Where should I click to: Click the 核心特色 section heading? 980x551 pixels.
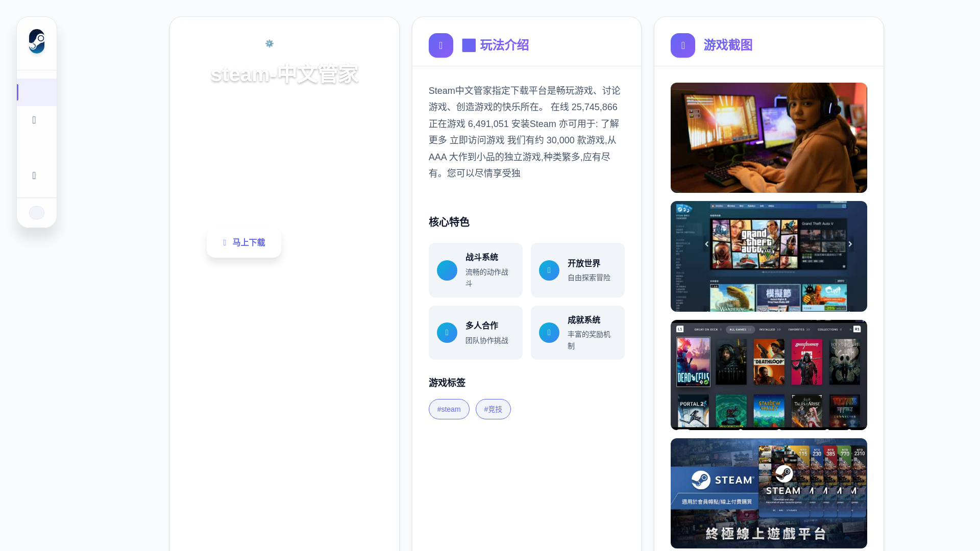[449, 222]
